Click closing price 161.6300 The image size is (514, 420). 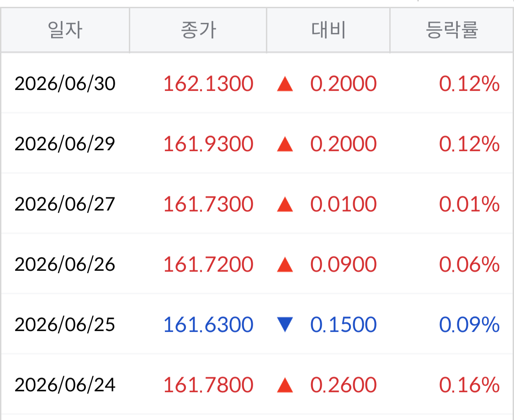208,325
